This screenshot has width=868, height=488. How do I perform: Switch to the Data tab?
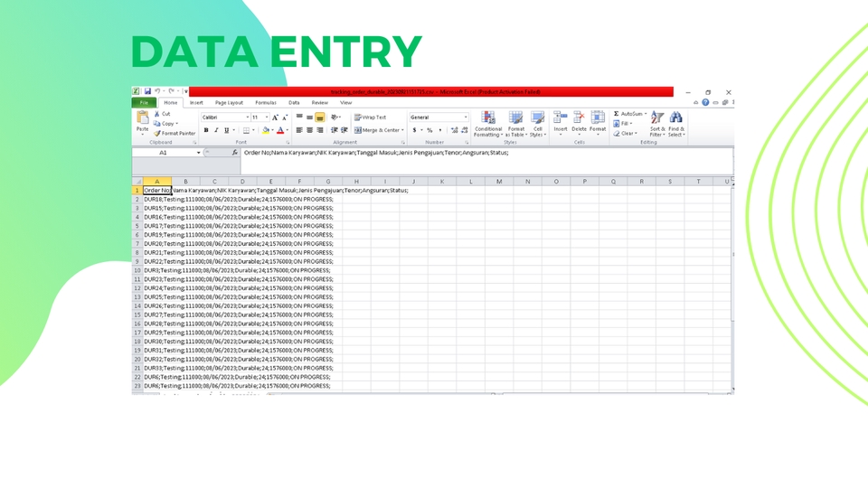pos(294,103)
